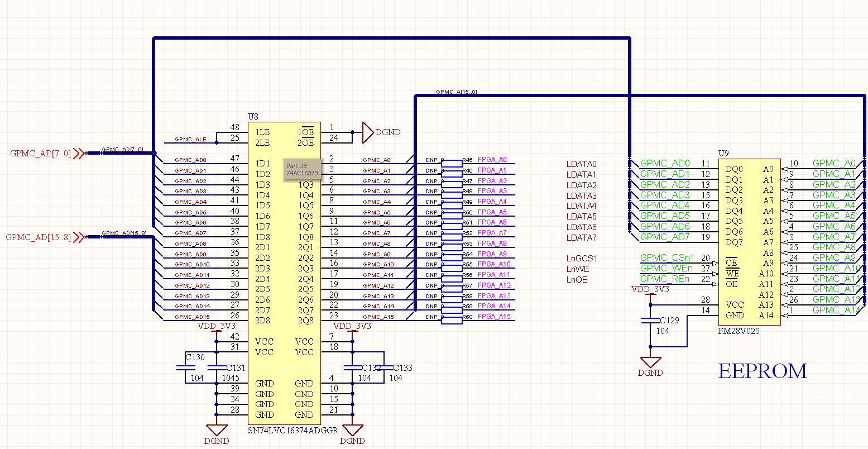Select the green GPMC_CSn1 net label
The image size is (868, 449).
point(668,258)
